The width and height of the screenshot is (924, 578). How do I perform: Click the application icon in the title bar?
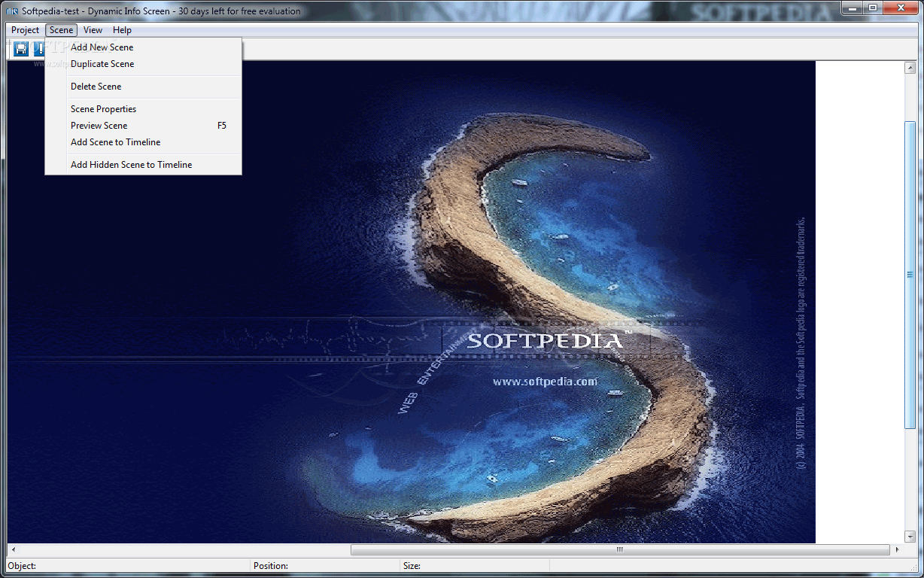(x=12, y=11)
